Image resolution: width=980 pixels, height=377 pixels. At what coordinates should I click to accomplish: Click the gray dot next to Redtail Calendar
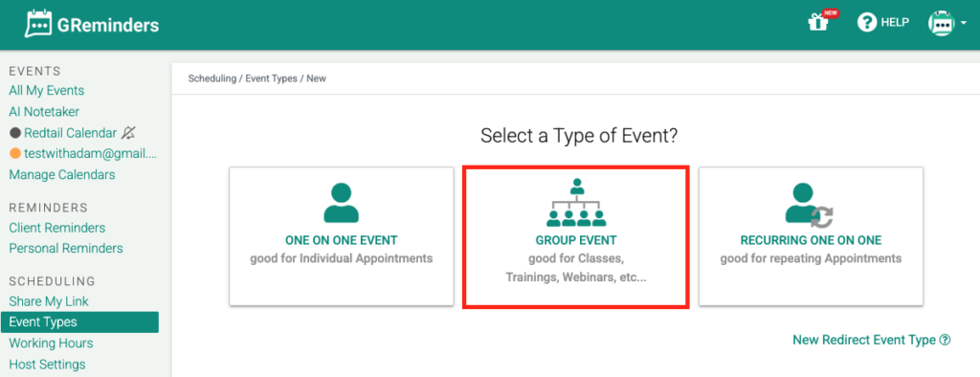[x=15, y=133]
